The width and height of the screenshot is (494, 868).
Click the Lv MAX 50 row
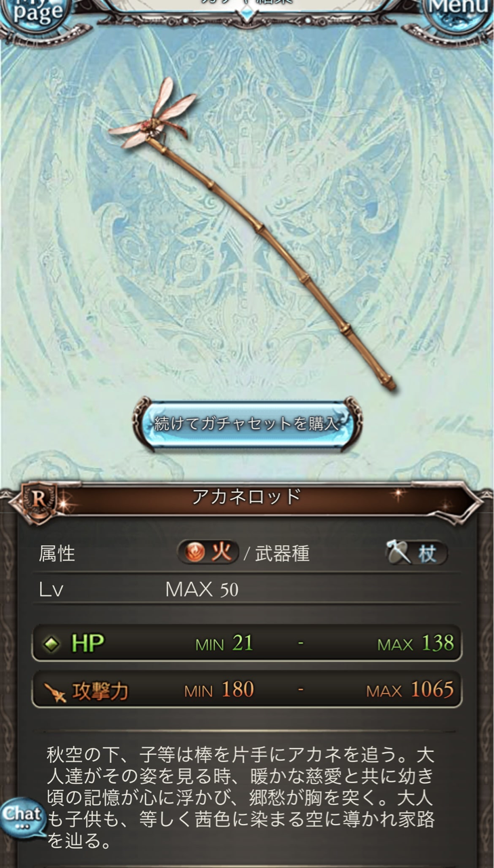click(x=247, y=589)
